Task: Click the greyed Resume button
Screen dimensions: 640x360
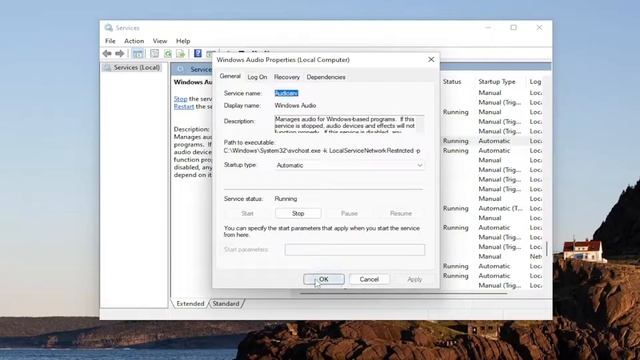Action: tap(400, 213)
